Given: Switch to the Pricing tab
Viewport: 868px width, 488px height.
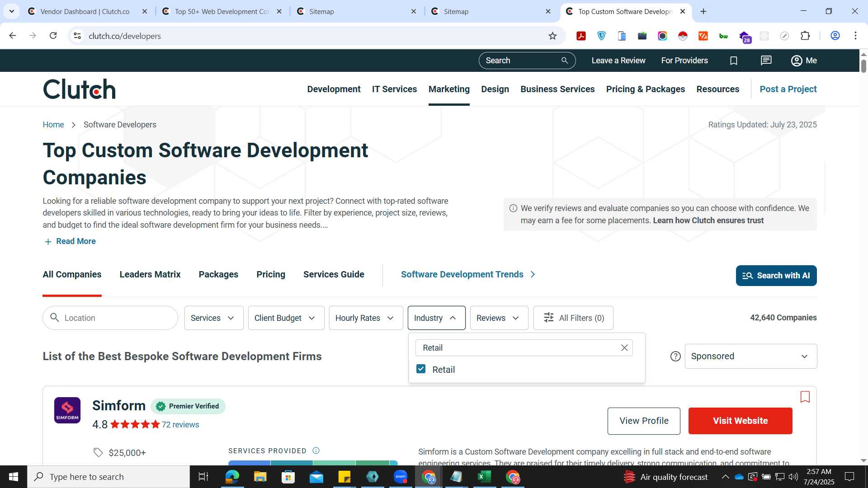Looking at the screenshot, I should (271, 275).
